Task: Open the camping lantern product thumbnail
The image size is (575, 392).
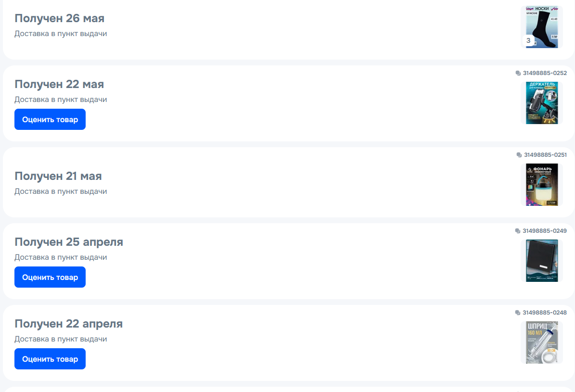Action: (x=542, y=185)
